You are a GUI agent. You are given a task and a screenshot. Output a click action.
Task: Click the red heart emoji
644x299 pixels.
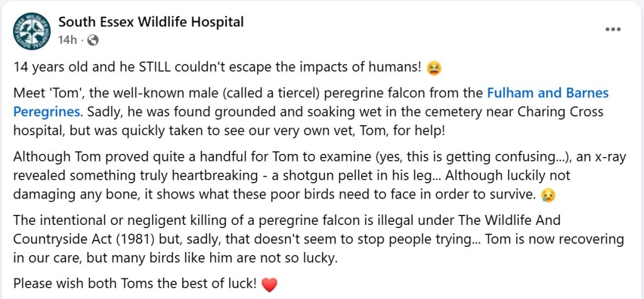coord(269,284)
